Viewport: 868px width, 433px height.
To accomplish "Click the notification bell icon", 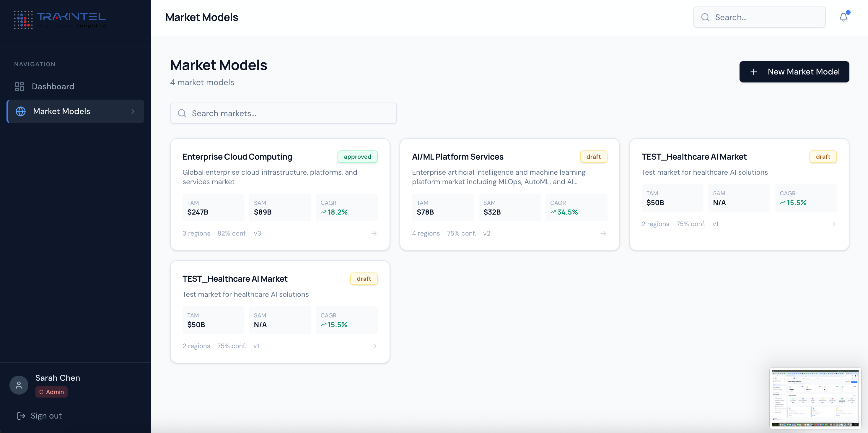I will coord(843,17).
